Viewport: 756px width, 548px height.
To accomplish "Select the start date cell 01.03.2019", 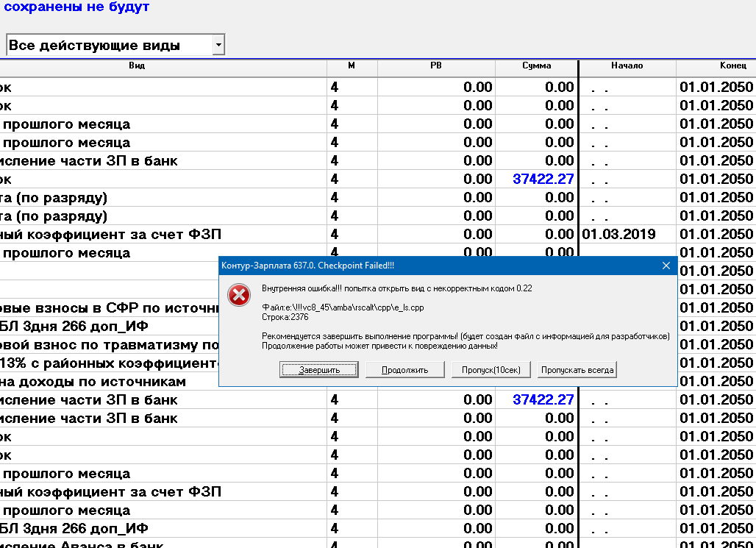I will (x=618, y=235).
